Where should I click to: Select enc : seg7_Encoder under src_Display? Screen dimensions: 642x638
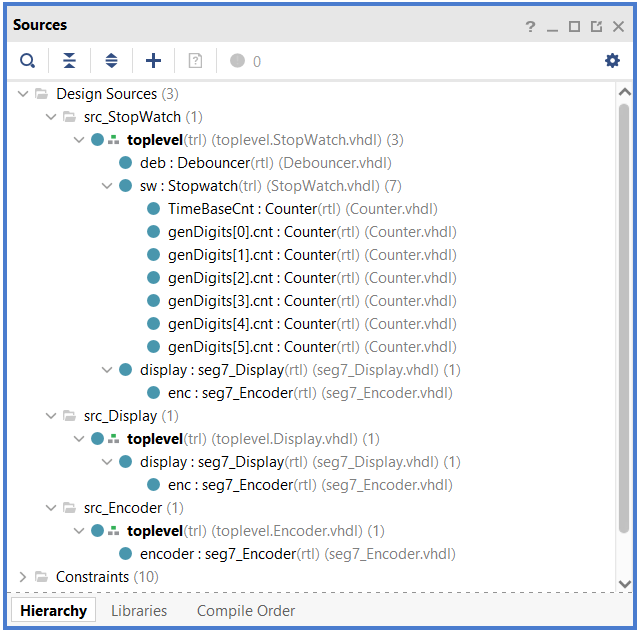(x=310, y=485)
